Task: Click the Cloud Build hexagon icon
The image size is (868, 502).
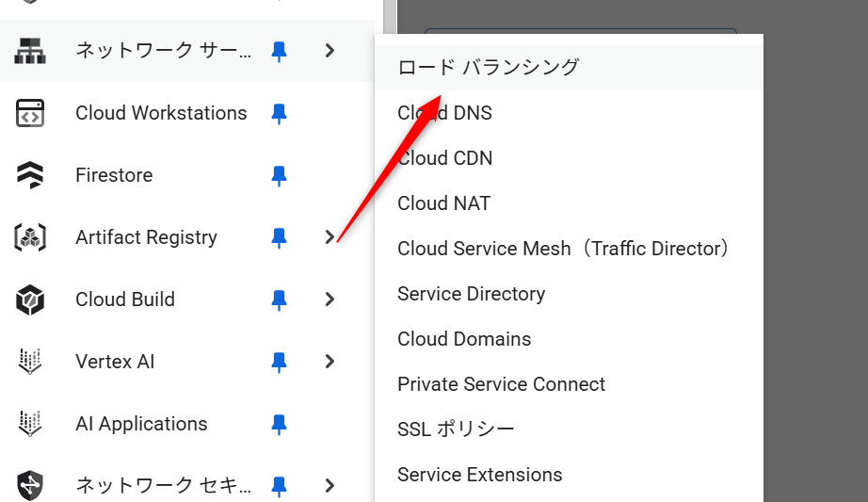Action: tap(30, 300)
